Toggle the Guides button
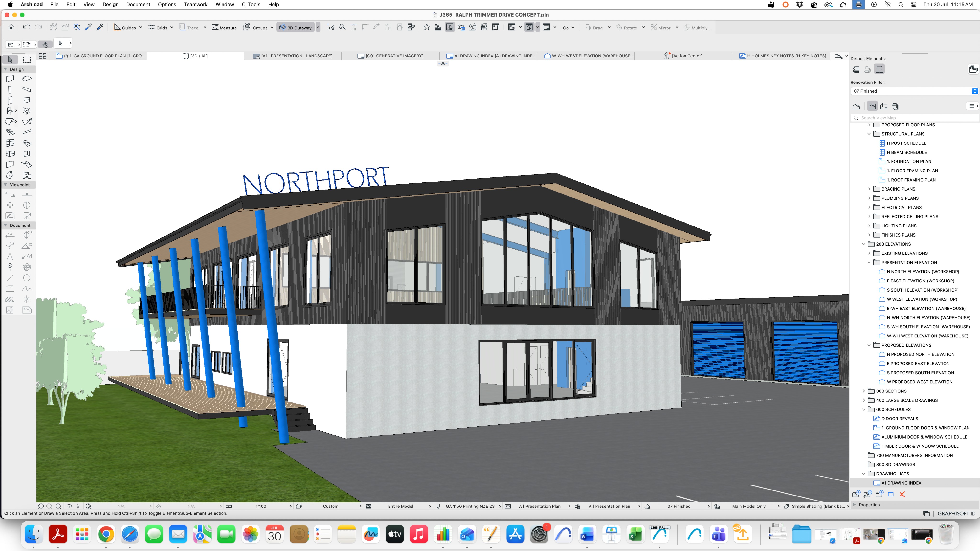 coord(125,27)
